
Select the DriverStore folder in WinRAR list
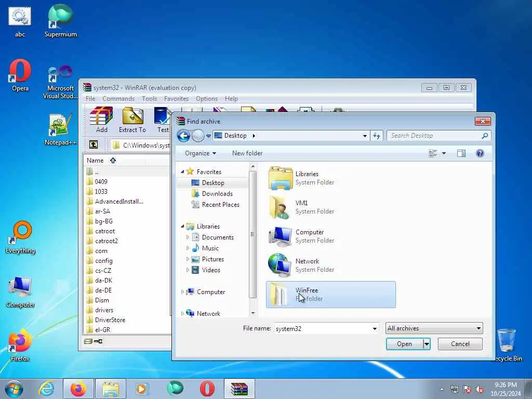pos(110,320)
